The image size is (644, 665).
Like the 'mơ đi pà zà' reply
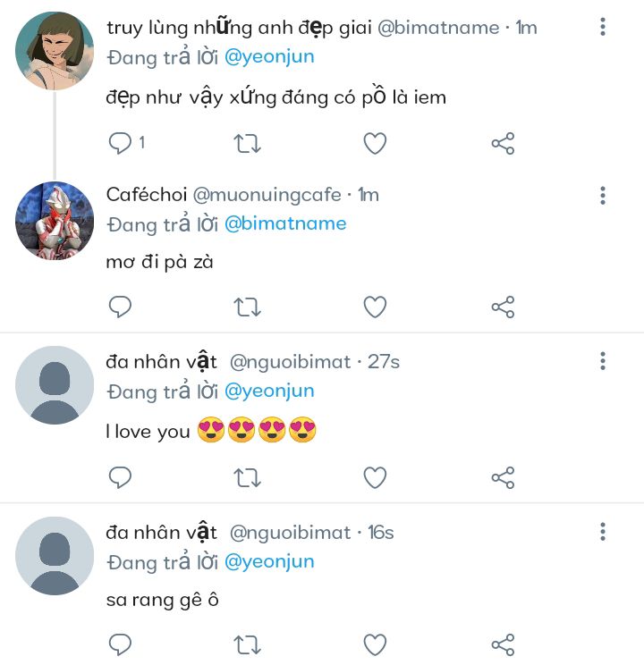pos(375,308)
